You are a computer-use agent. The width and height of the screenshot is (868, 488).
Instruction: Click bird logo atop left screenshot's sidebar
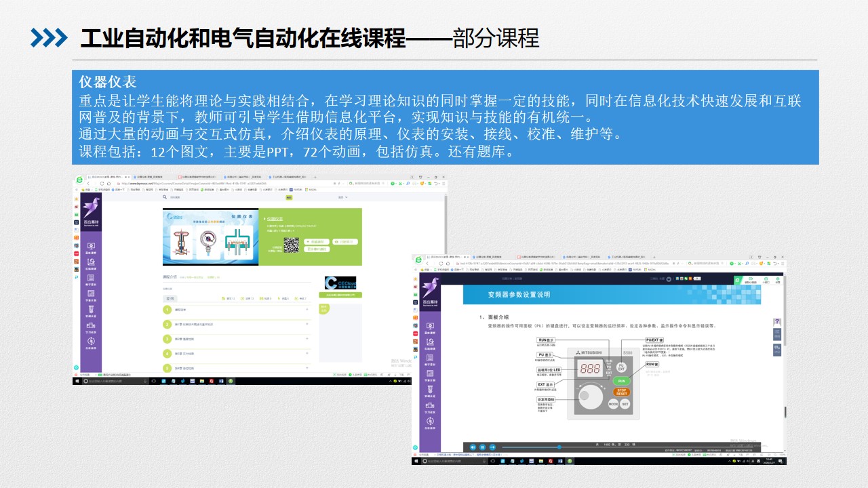click(x=91, y=207)
